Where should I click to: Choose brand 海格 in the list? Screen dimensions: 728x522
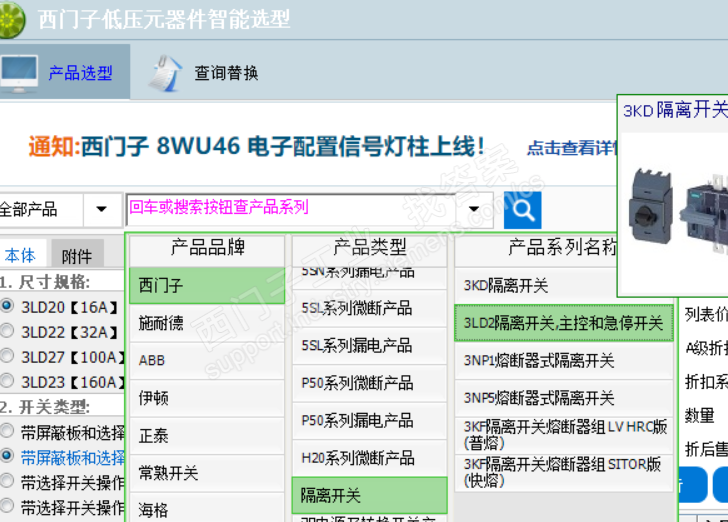click(x=207, y=508)
